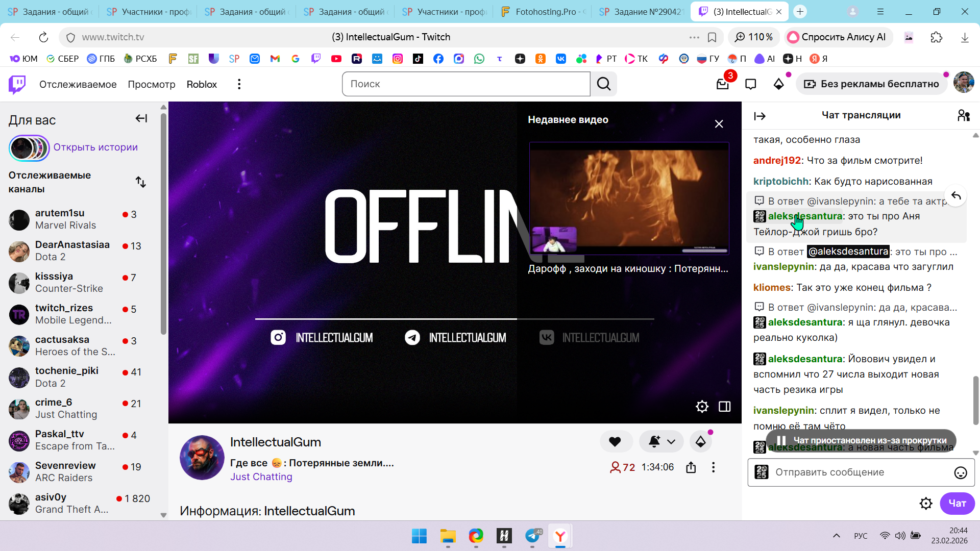Open the emote picker smiley icon

point(960,472)
